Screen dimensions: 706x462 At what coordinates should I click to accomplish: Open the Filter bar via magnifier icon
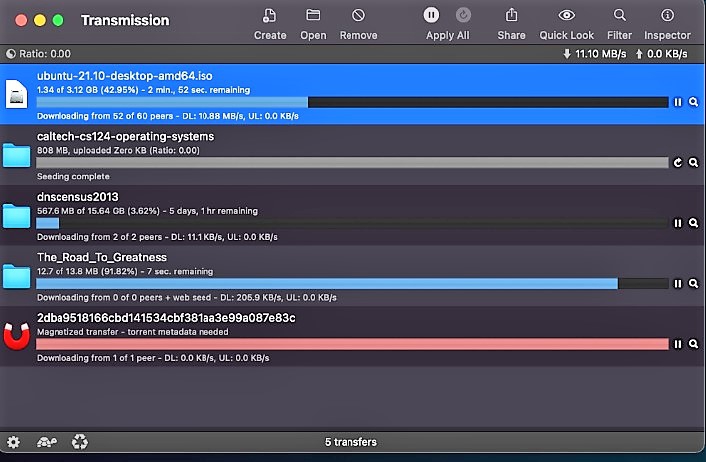coord(620,16)
